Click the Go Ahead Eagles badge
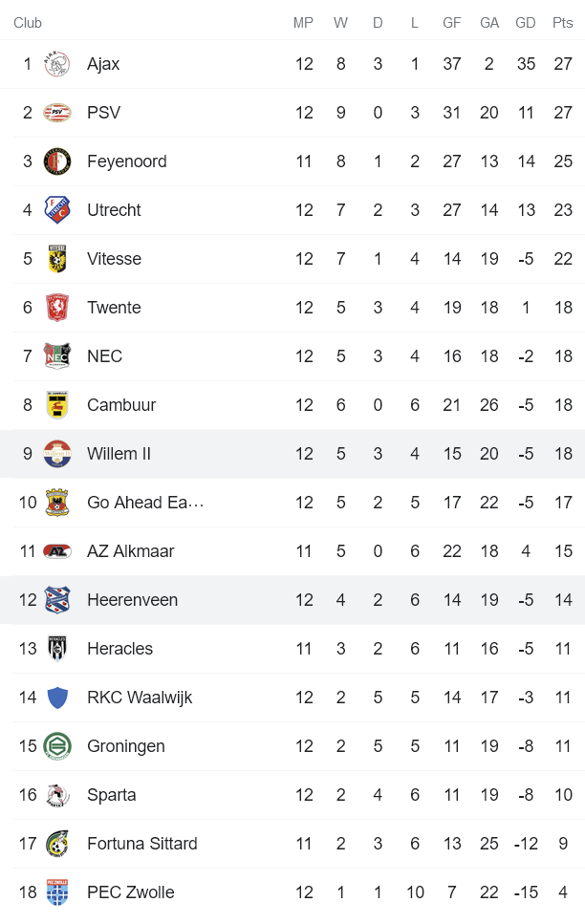585x924 pixels. 56,503
